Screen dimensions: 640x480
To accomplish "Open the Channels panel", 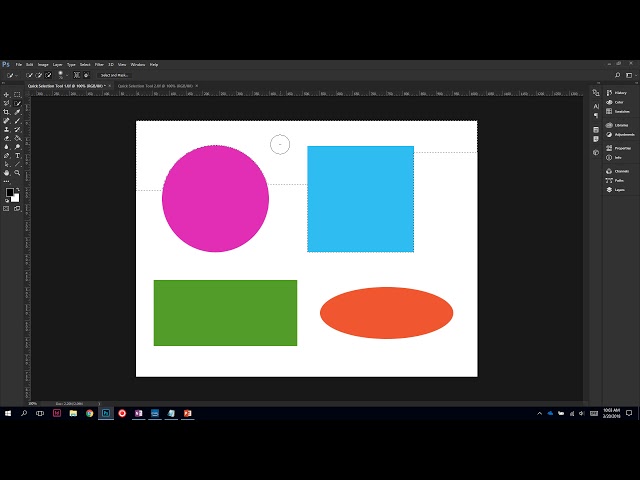I will point(621,171).
